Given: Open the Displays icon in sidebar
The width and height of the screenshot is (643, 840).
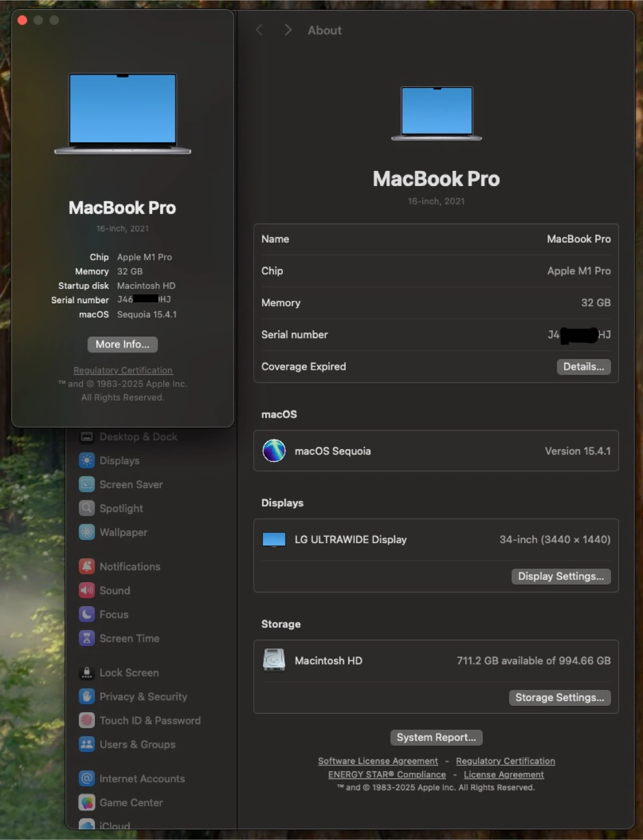Looking at the screenshot, I should point(87,461).
